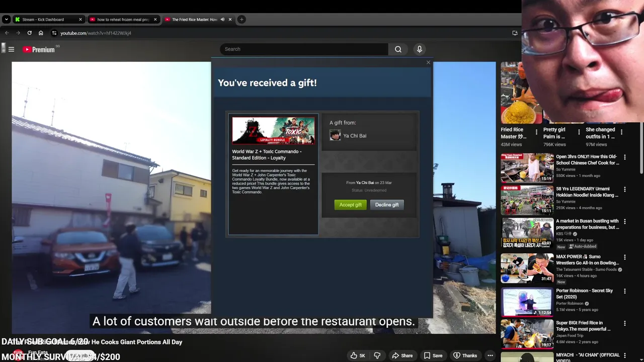This screenshot has width=644, height=362.
Task: Click the youtube.com address bar URL
Action: pyautogui.click(x=96, y=33)
